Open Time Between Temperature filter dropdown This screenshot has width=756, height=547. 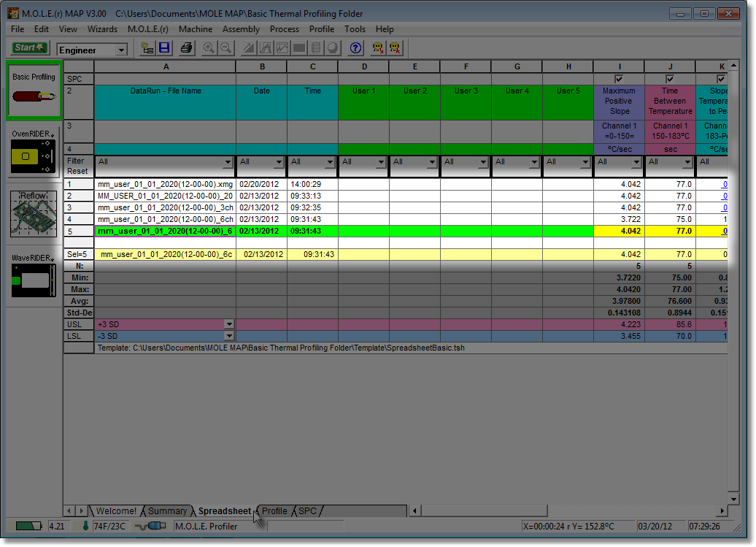point(687,163)
